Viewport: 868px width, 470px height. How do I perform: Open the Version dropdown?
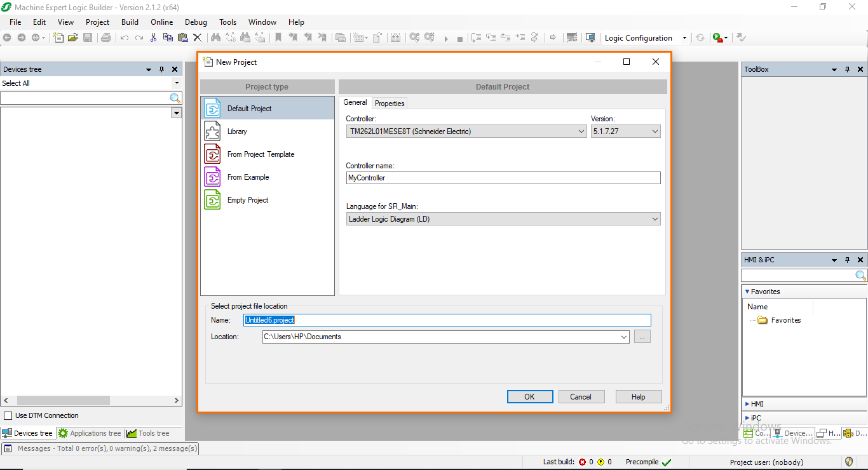[x=655, y=131]
